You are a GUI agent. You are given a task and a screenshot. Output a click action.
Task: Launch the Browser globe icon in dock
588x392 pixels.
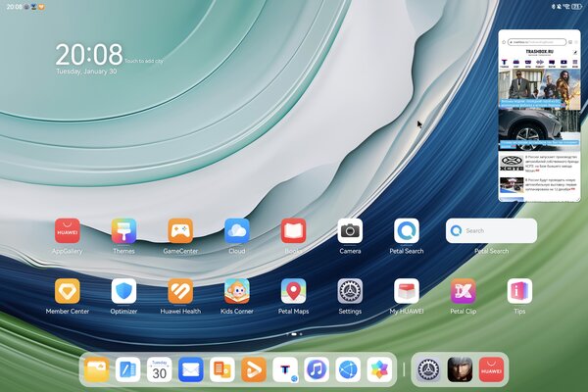pyautogui.click(x=348, y=369)
